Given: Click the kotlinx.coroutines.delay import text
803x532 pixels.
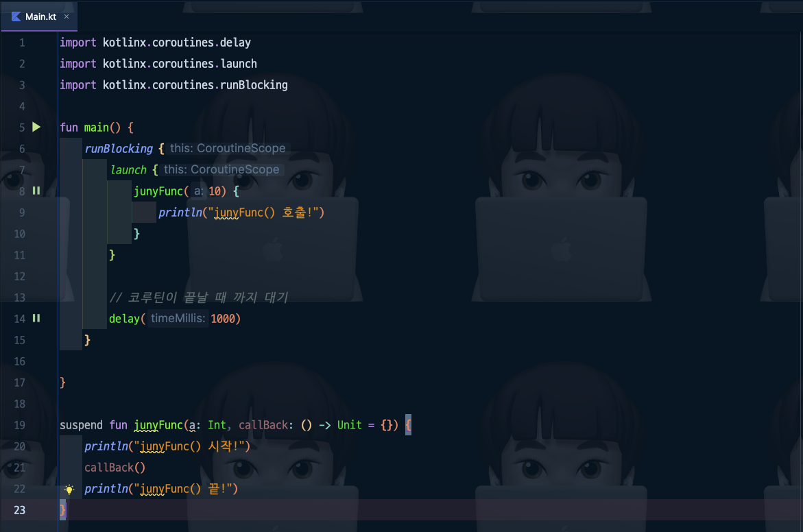Looking at the screenshot, I should point(177,43).
